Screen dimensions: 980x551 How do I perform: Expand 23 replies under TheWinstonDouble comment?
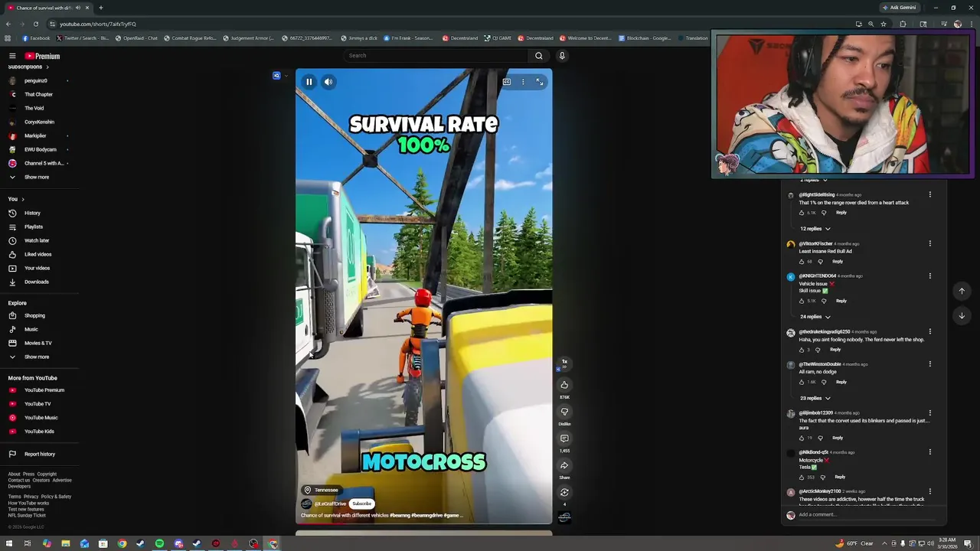(x=815, y=399)
